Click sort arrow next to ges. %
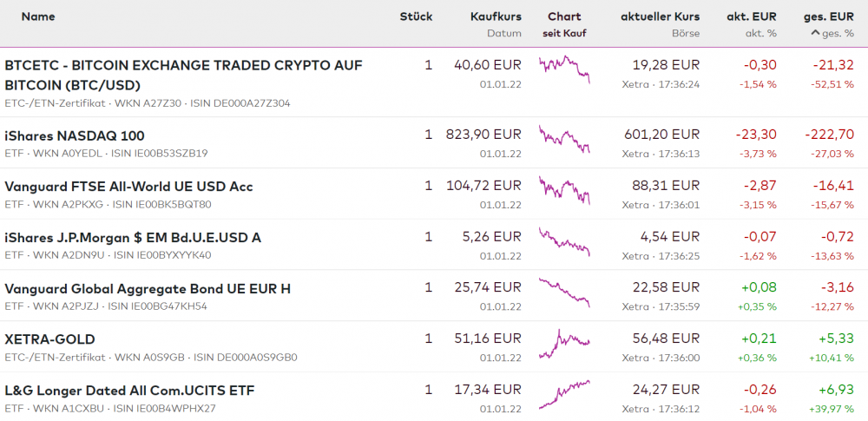This screenshot has width=868, height=421. click(x=815, y=33)
